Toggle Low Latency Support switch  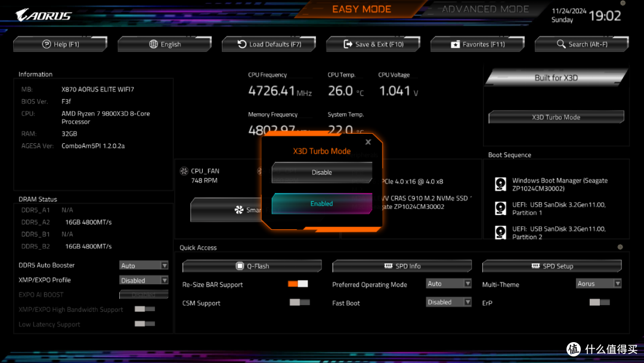coord(144,324)
